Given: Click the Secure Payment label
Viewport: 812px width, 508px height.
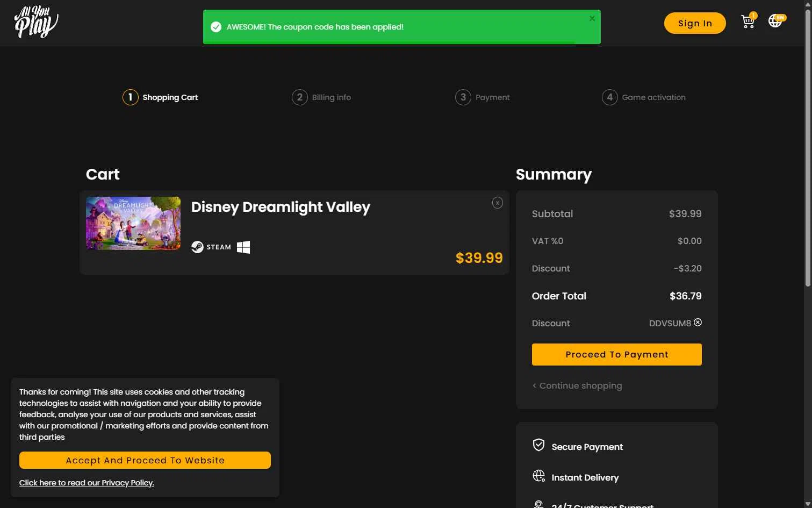Looking at the screenshot, I should (587, 447).
